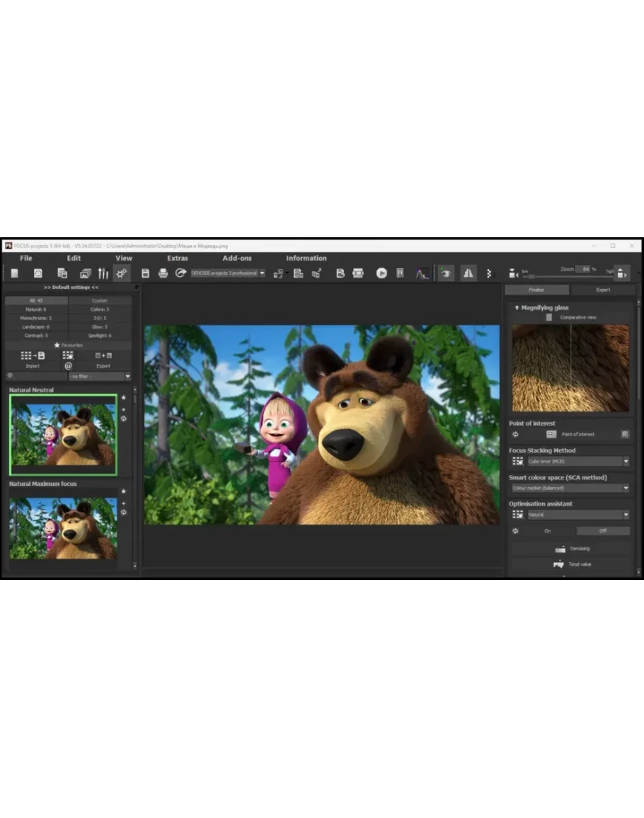Reset the optimisation assistant arrows icon
Image resolution: width=644 pixels, height=818 pixels.
coord(516,531)
